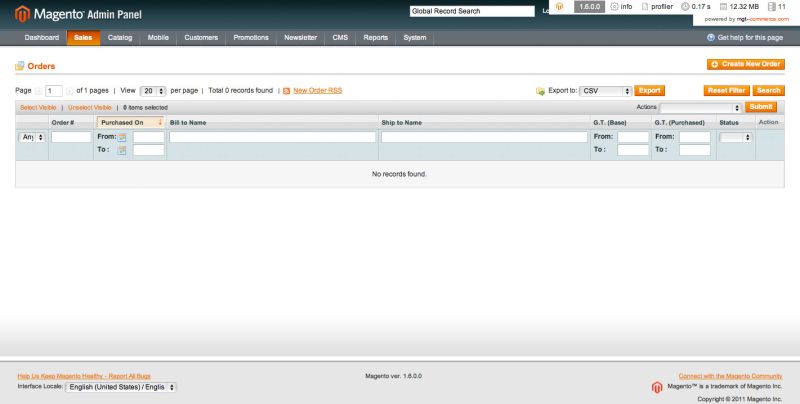Click the next page arrow
Image resolution: width=800 pixels, height=404 pixels.
pos(69,91)
